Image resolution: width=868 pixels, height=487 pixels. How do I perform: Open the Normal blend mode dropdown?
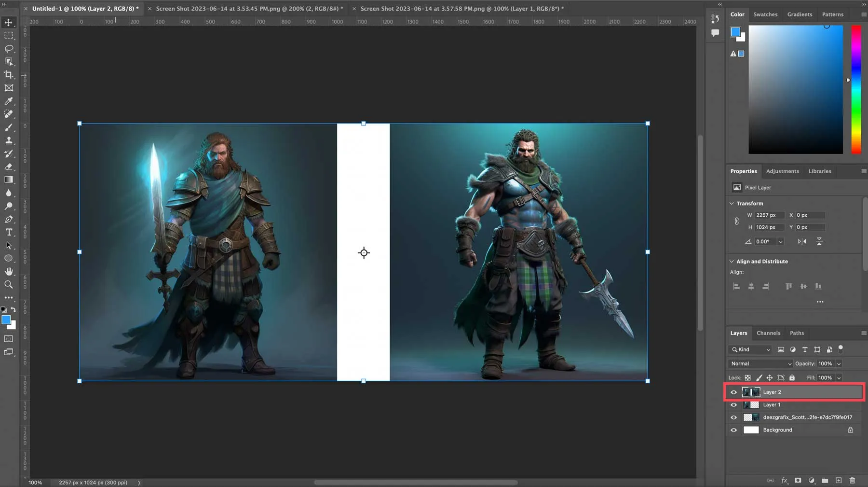click(760, 363)
